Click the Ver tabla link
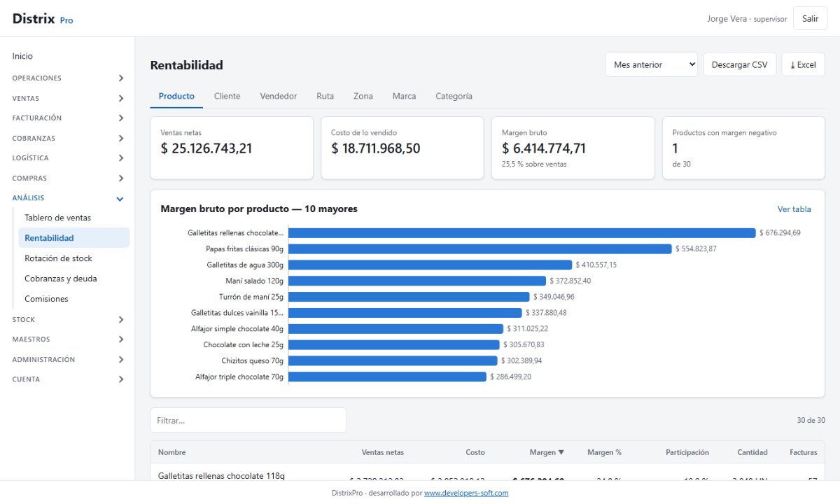The image size is (840, 504). (794, 209)
